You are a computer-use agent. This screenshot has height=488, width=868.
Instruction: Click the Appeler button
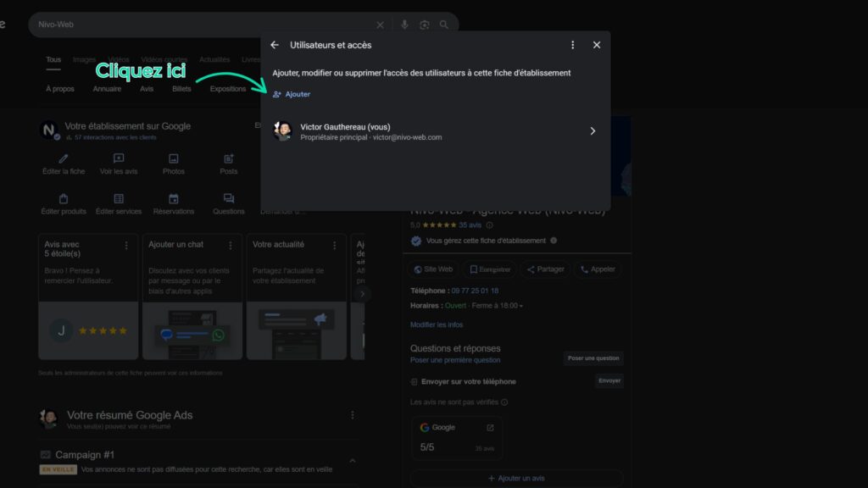tap(598, 269)
